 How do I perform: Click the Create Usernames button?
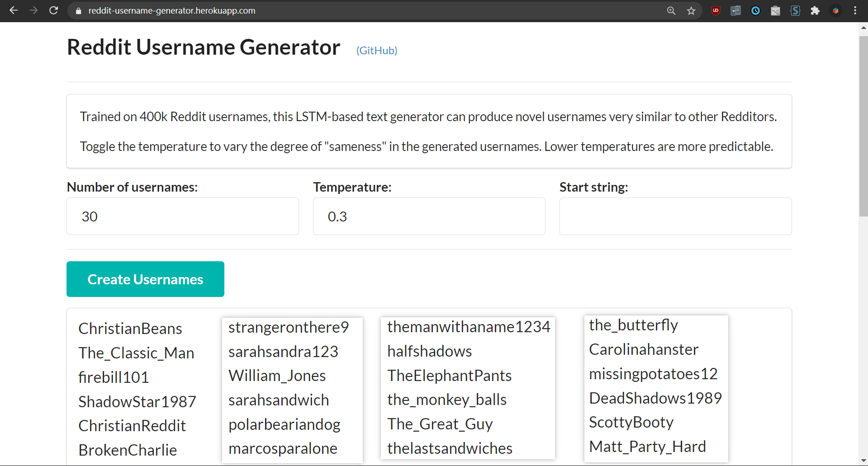tap(145, 279)
